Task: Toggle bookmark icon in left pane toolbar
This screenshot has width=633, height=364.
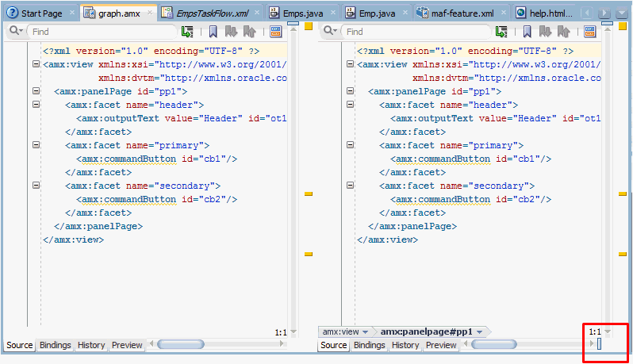Action: [x=213, y=32]
